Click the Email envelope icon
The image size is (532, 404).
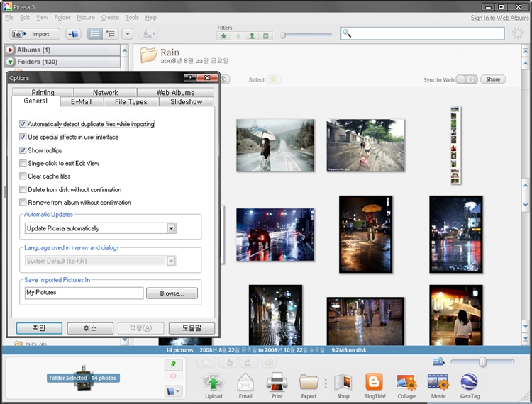pos(245,383)
